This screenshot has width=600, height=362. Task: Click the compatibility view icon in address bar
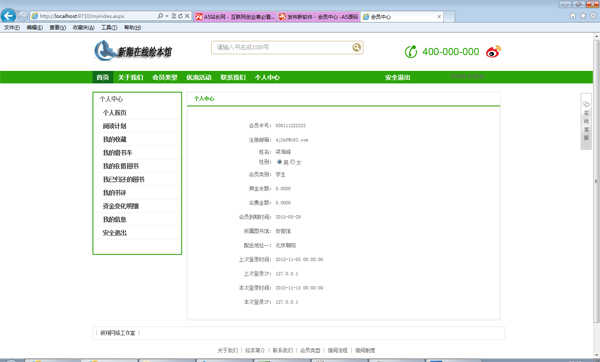174,16
